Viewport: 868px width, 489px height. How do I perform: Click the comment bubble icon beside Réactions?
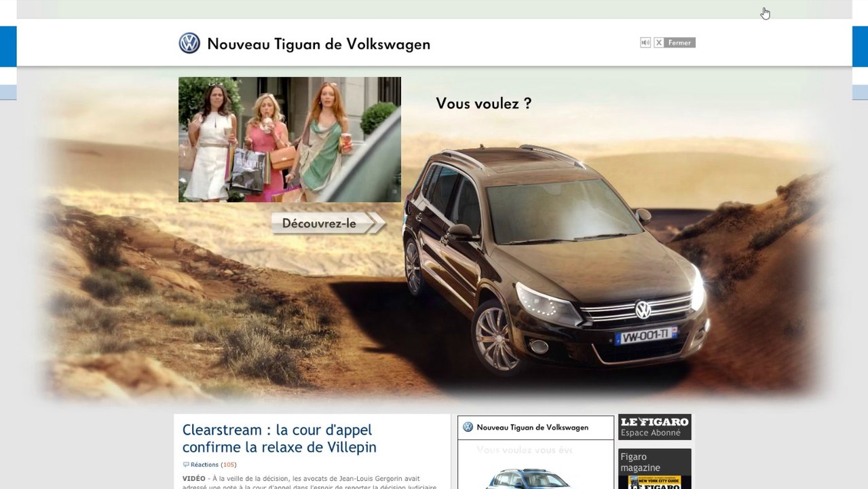click(186, 465)
